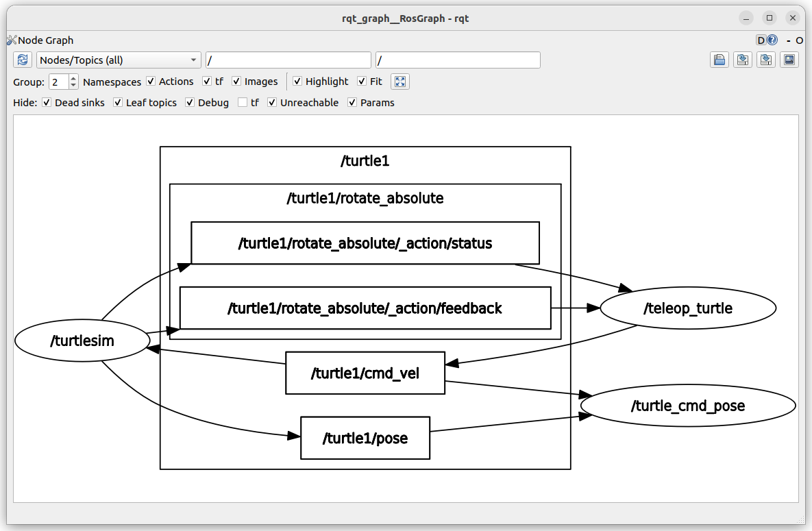The height and width of the screenshot is (531, 812).
Task: Click the rotate_absolute/_action/feedback topic
Action: pos(365,308)
